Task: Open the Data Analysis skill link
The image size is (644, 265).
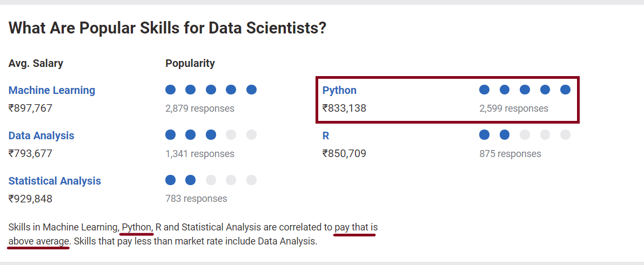Action: [x=42, y=135]
